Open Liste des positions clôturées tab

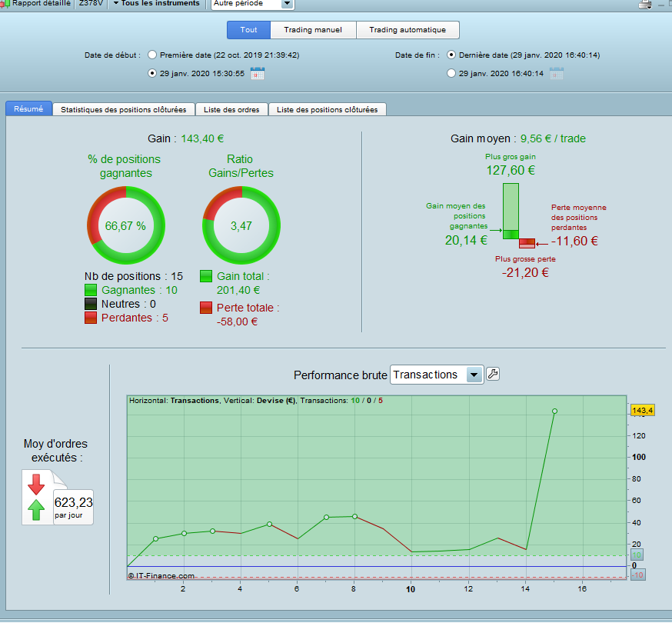pyautogui.click(x=327, y=110)
